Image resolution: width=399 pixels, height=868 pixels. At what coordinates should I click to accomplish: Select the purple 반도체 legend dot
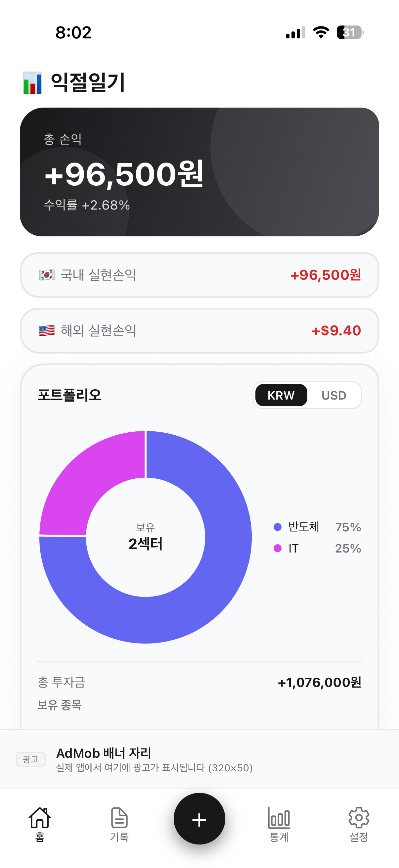point(278,527)
